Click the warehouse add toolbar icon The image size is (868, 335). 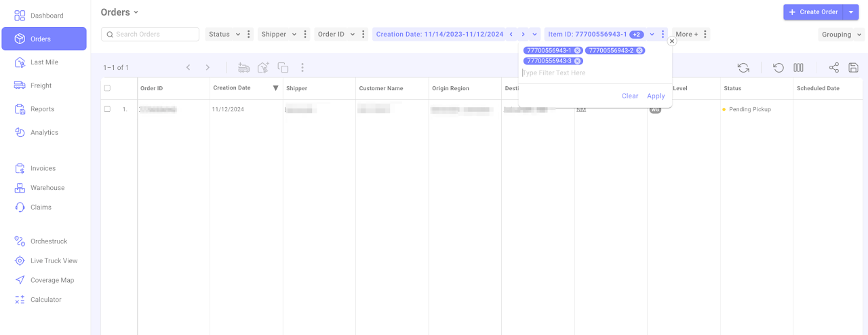coord(263,68)
